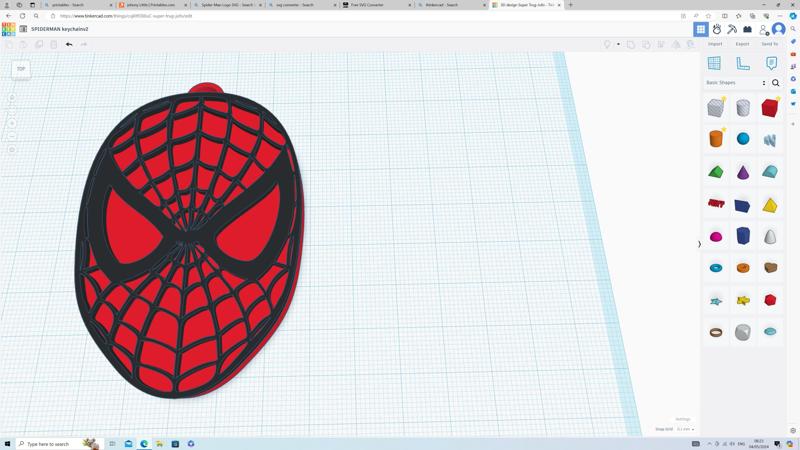The width and height of the screenshot is (800, 450).
Task: Pick the green Roof shape
Action: click(716, 172)
